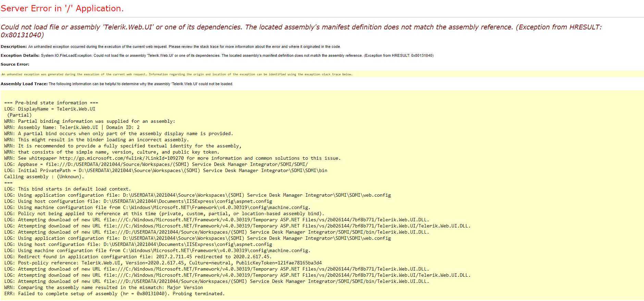
Task: Click "LOG: This bind starts in default load context"
Action: 67,189
